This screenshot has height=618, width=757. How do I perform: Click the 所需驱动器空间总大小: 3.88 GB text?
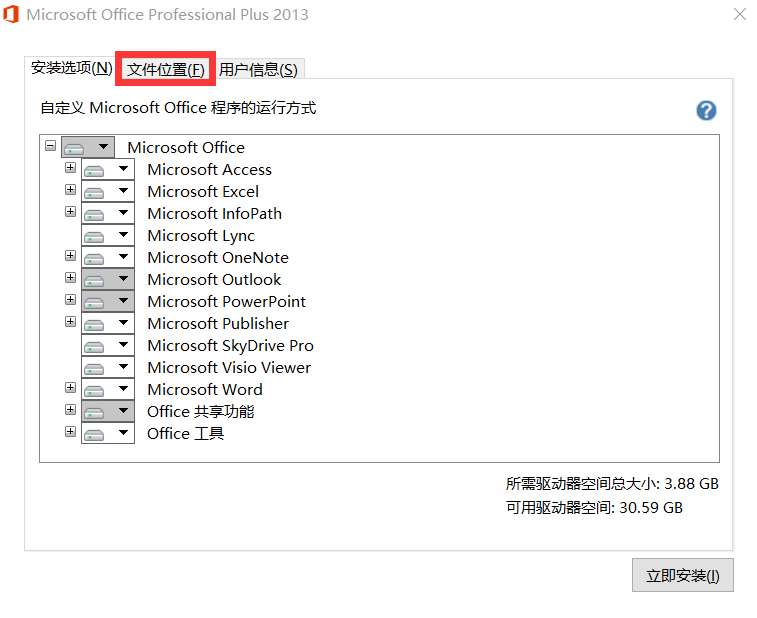coord(612,483)
